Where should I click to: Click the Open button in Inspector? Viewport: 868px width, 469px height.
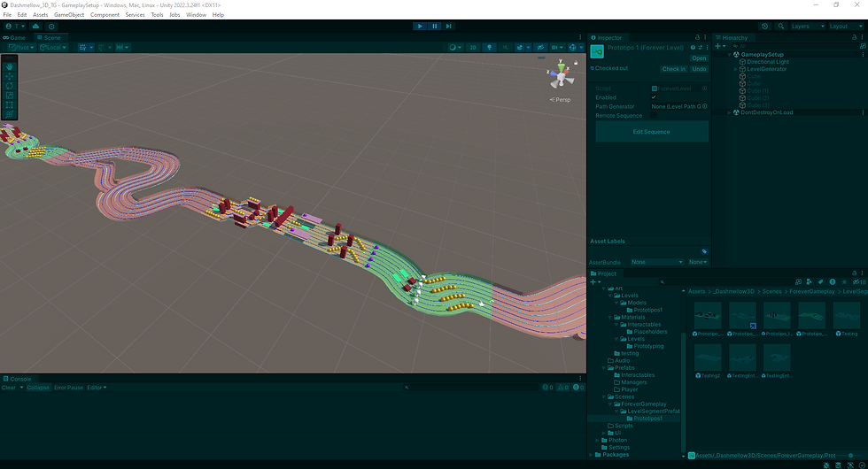coord(699,58)
